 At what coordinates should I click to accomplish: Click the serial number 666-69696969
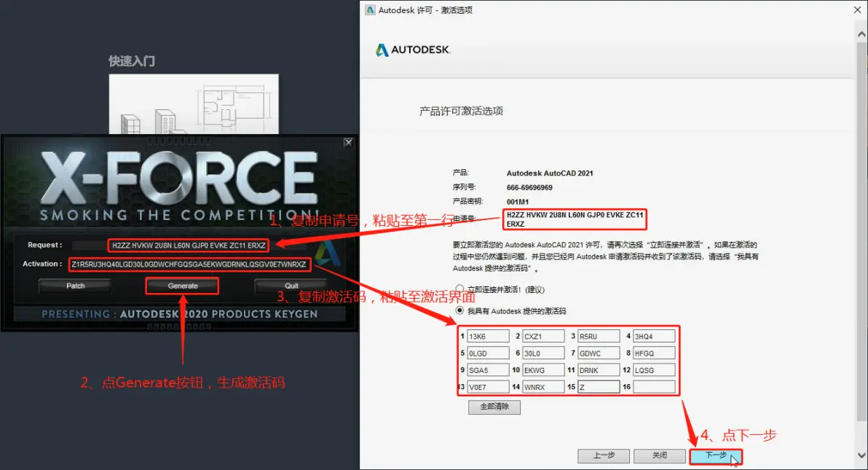(529, 187)
